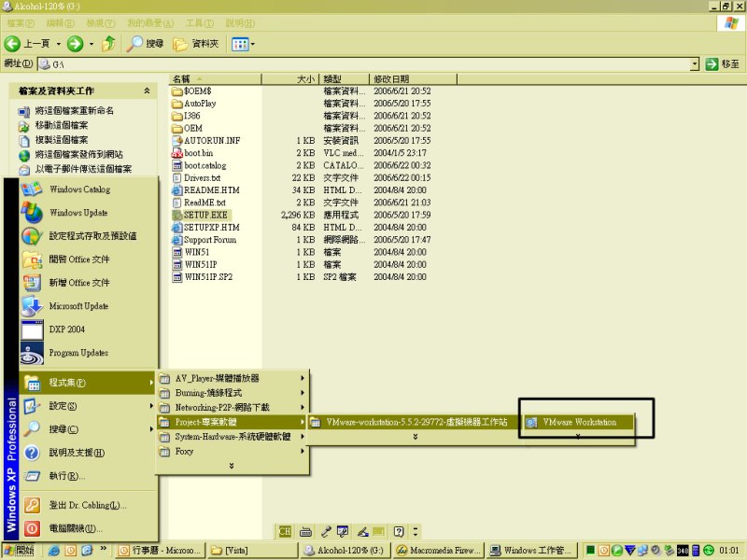Sort files by 修改日期 column header
The width and height of the screenshot is (747, 560).
(390, 79)
